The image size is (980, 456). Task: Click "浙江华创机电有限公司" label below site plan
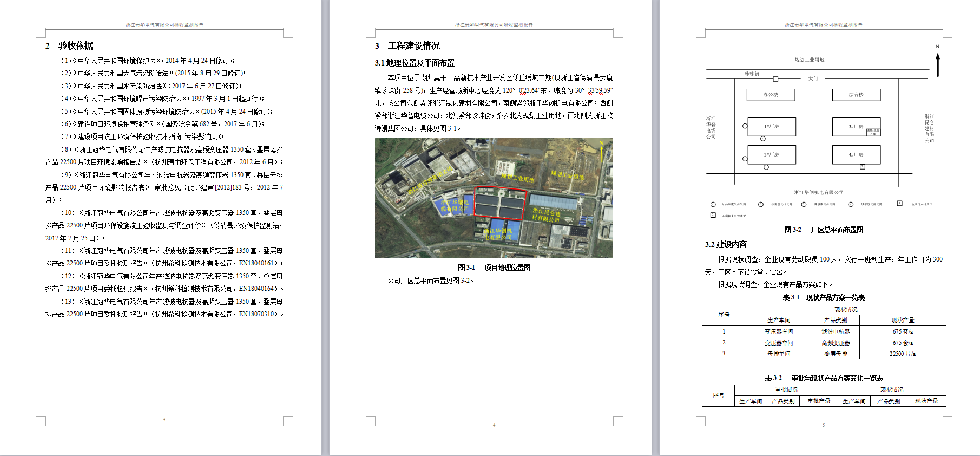pyautogui.click(x=819, y=192)
